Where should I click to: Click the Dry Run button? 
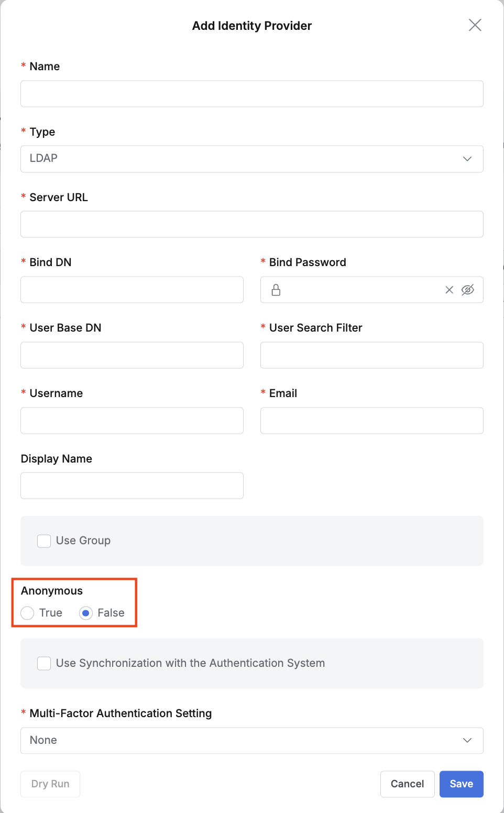click(50, 784)
